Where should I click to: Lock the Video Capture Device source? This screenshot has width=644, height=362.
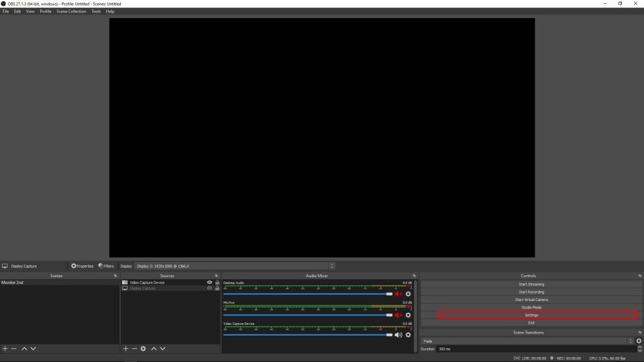pyautogui.click(x=217, y=283)
